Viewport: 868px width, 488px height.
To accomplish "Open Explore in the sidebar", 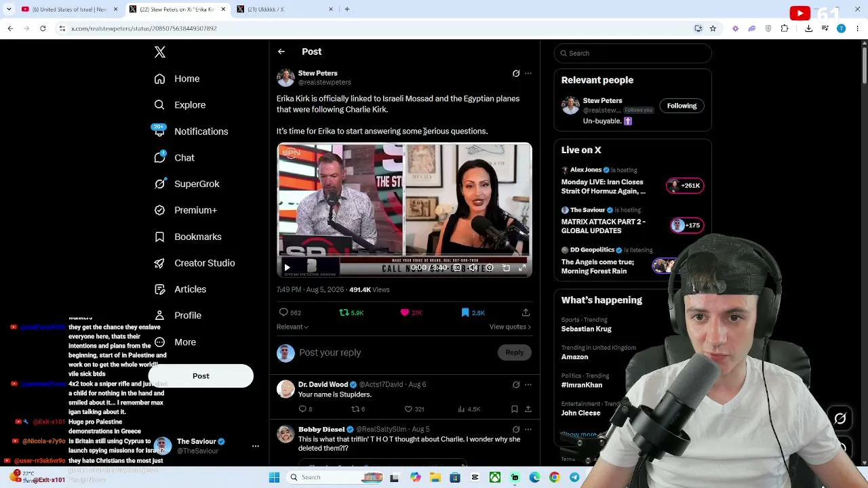I will [180, 105].
